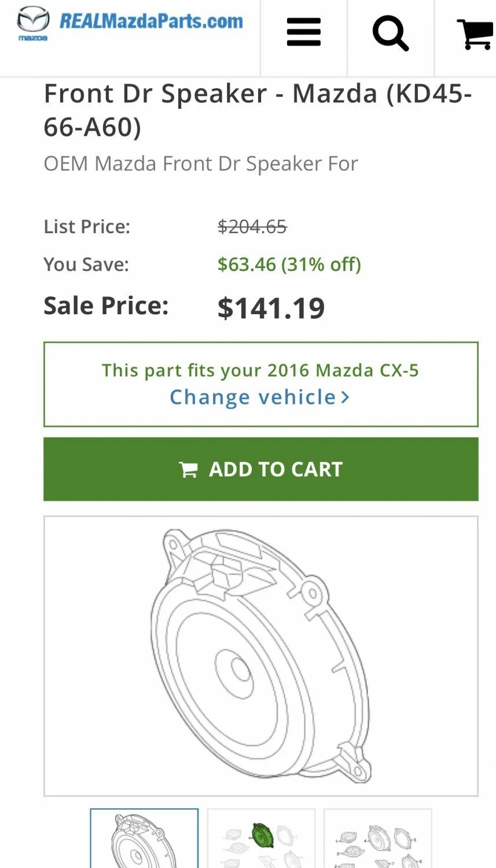Click the crossed-out $204.65 list price
The height and width of the screenshot is (868, 496).
pos(252,226)
